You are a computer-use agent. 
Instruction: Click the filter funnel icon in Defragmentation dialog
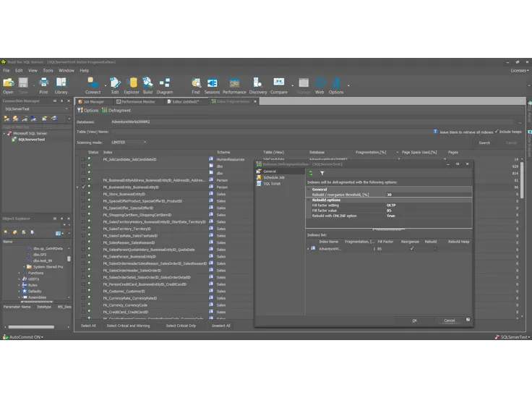click(322, 173)
